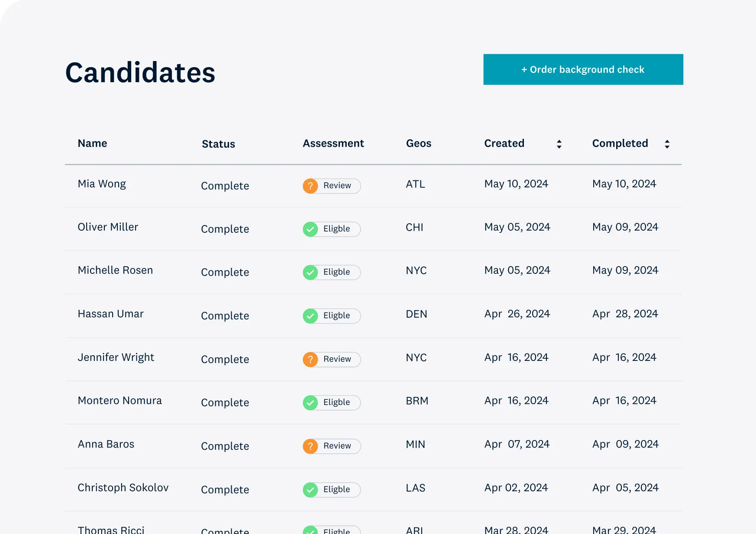Click the Eligble label in Montero Nomura's row

336,402
